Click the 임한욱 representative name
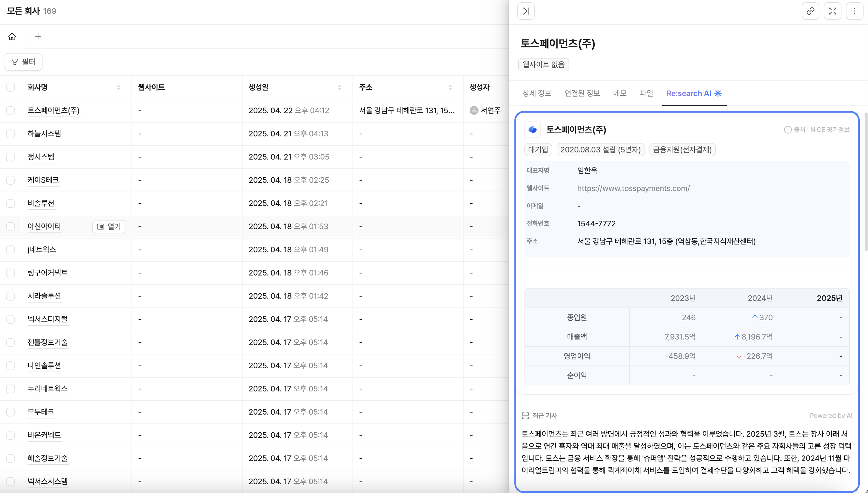 (587, 170)
